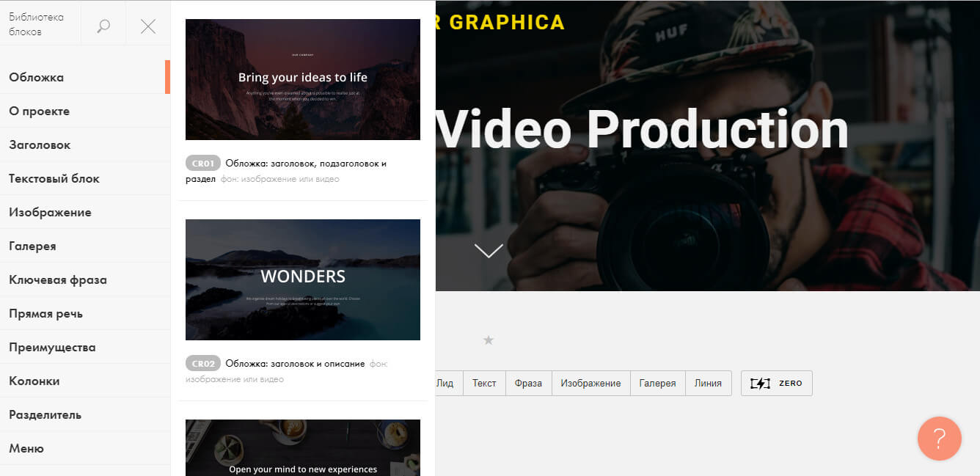The image size is (980, 476).
Task: Open block library search magnifier
Action: tap(103, 26)
